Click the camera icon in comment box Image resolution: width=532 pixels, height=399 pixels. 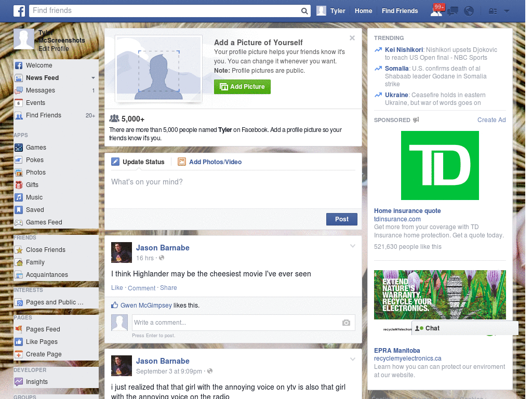coord(346,323)
